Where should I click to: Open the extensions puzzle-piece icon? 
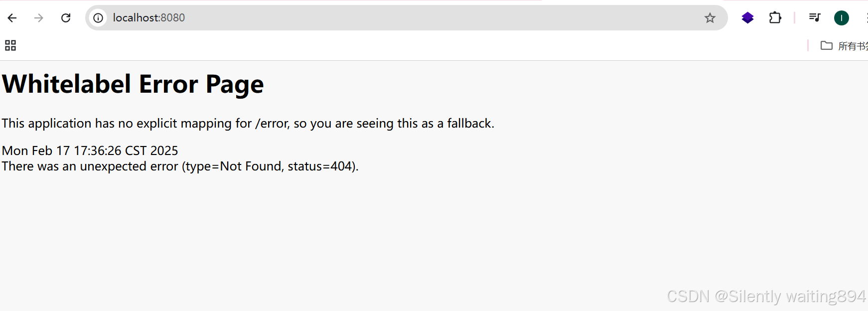click(x=775, y=17)
